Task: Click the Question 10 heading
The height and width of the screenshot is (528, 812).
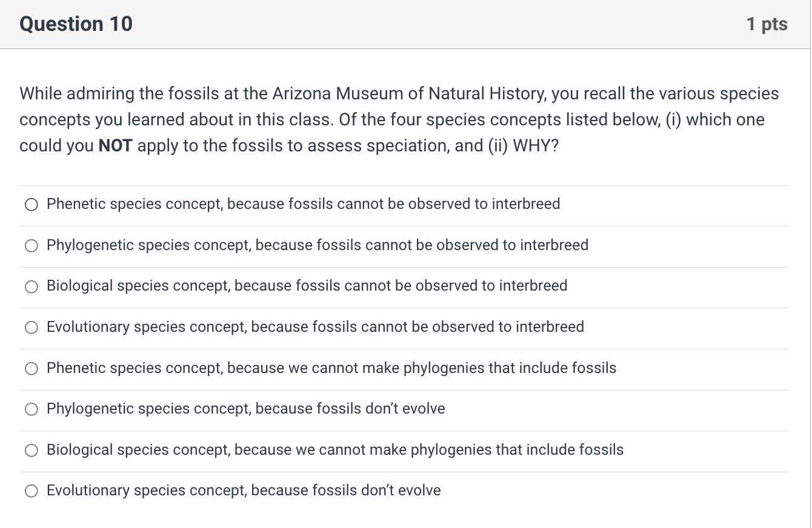Action: [75, 24]
